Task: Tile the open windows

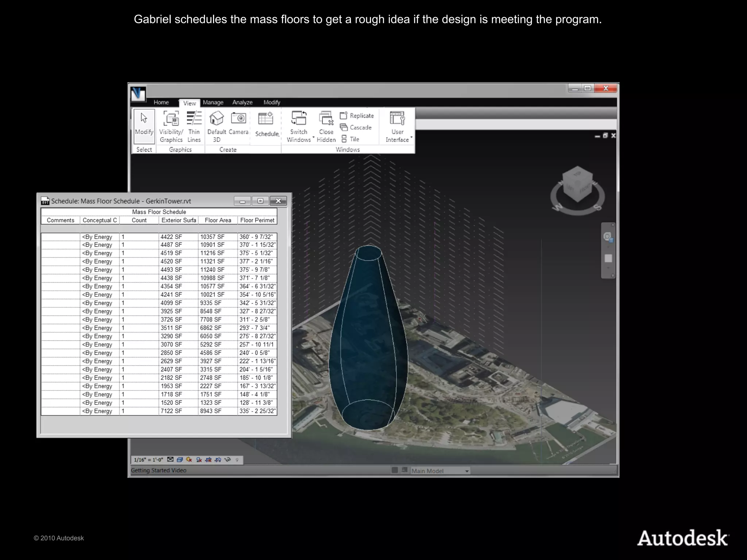Action: (350, 139)
